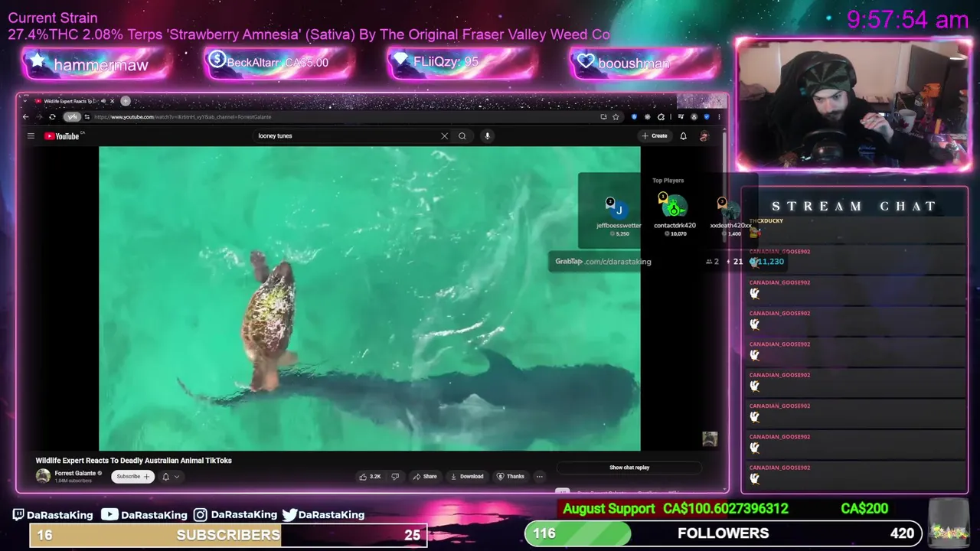Mute the tab via speaker icon
This screenshot has width=980, height=551.
click(103, 101)
